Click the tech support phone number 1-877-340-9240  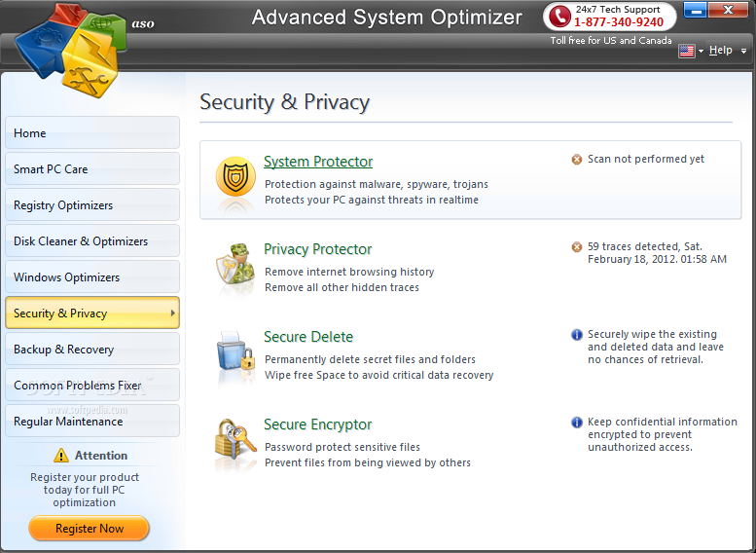(619, 22)
